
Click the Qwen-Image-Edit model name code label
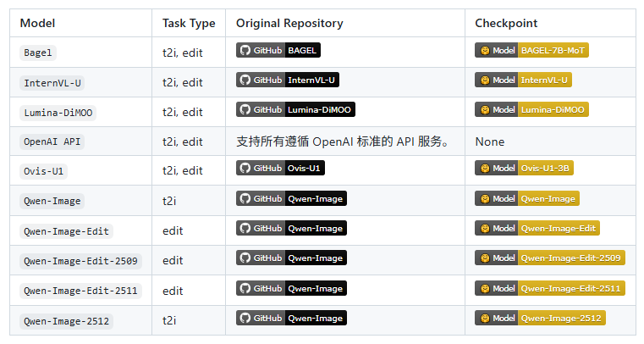coord(66,231)
